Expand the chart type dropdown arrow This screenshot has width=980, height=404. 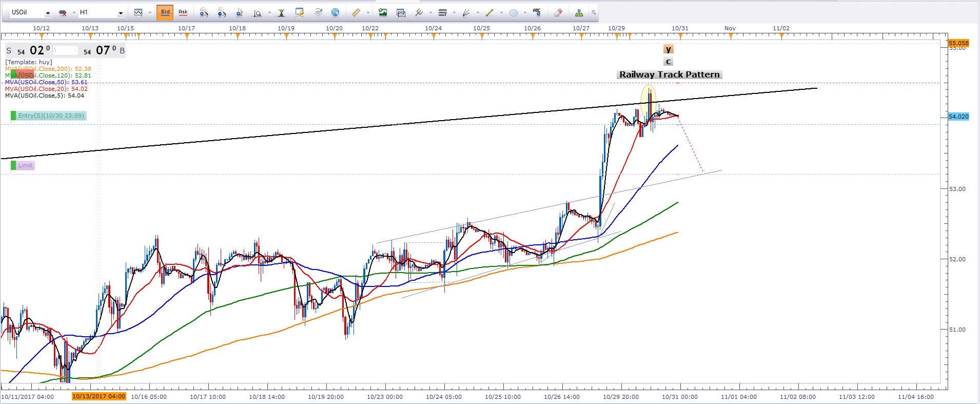[150, 13]
